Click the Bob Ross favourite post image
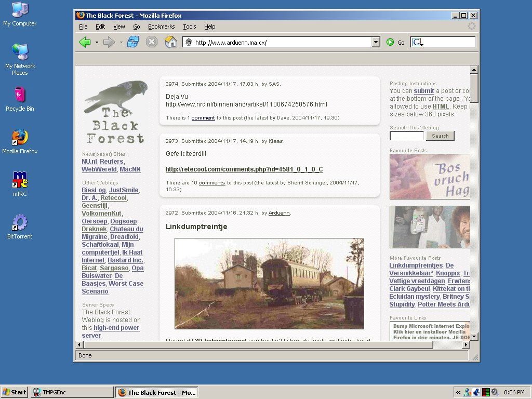The width and height of the screenshot is (532, 399). click(430, 227)
